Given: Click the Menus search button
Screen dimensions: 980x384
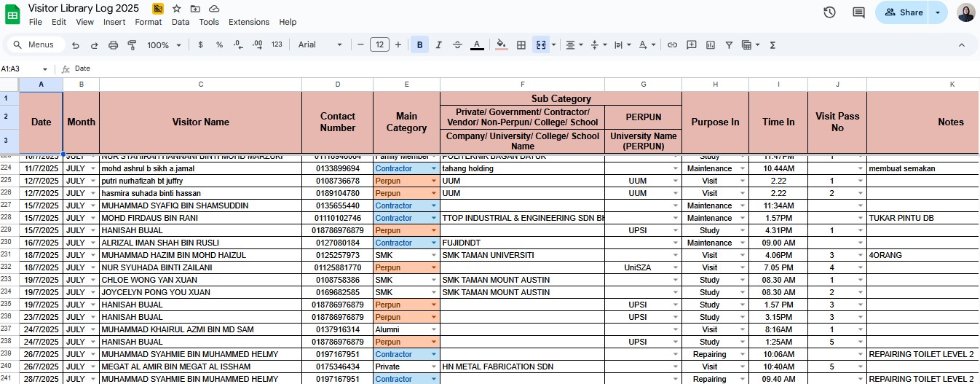Looking at the screenshot, I should (33, 45).
